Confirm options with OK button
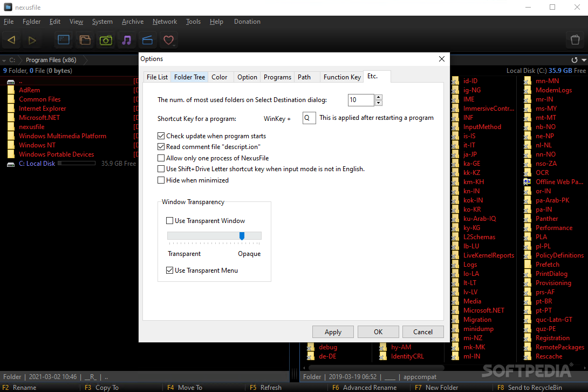The image size is (588, 392). pos(378,332)
